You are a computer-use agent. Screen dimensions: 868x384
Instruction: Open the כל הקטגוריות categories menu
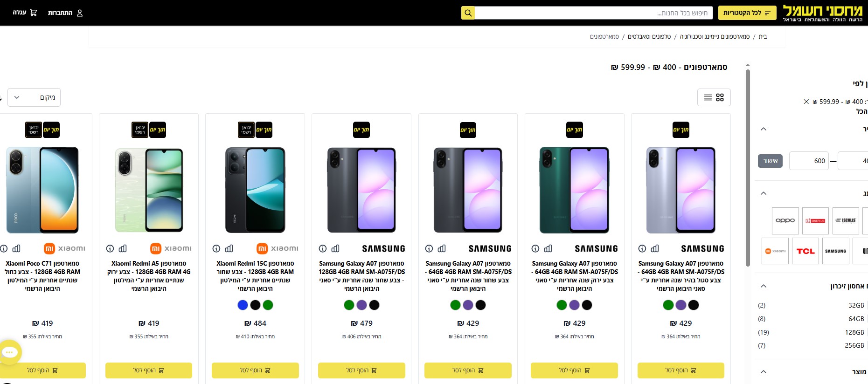pos(747,13)
